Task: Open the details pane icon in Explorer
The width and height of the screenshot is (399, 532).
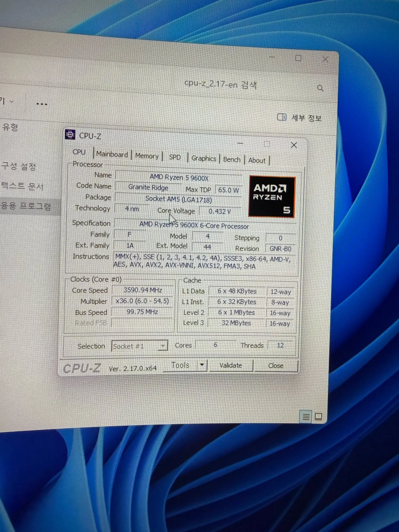Action: [x=282, y=117]
